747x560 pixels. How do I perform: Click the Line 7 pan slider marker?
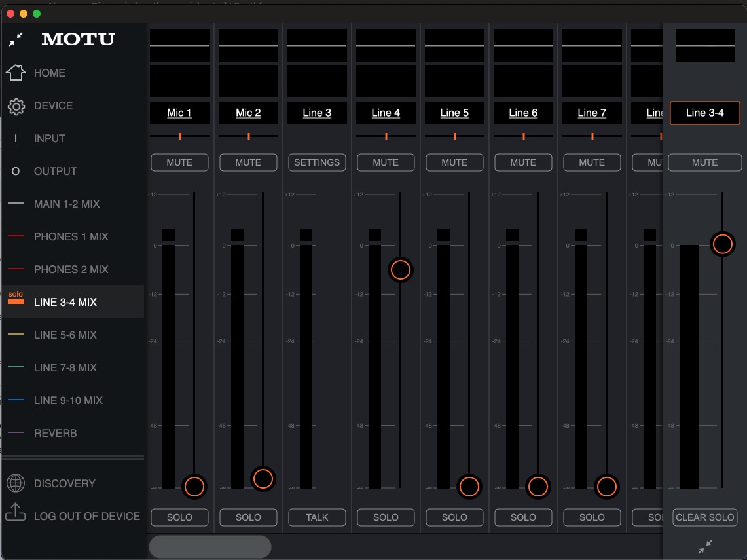pyautogui.click(x=592, y=136)
